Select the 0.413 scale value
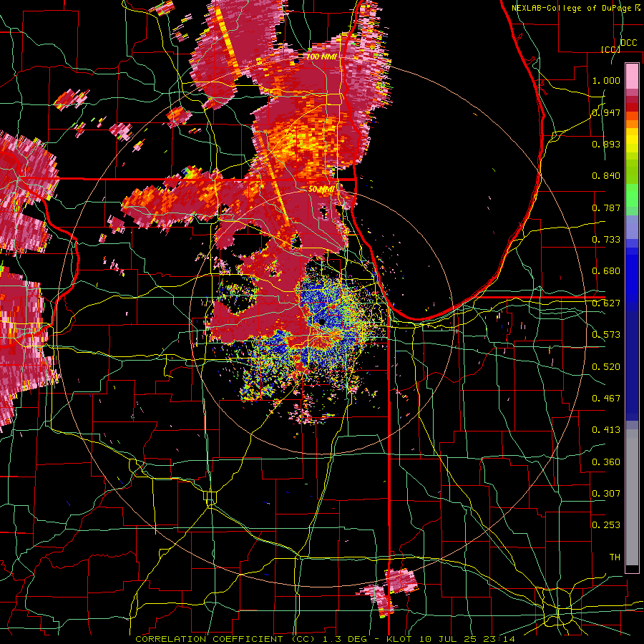644x644 pixels. tap(606, 430)
